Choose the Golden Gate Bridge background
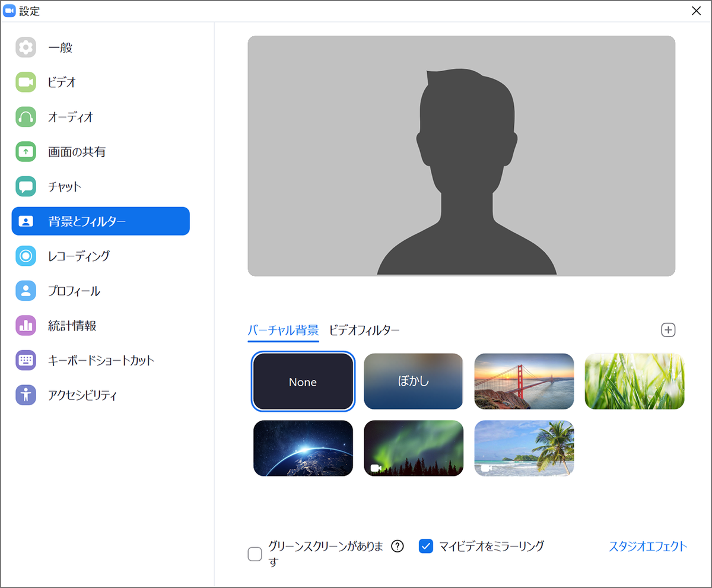 [524, 382]
